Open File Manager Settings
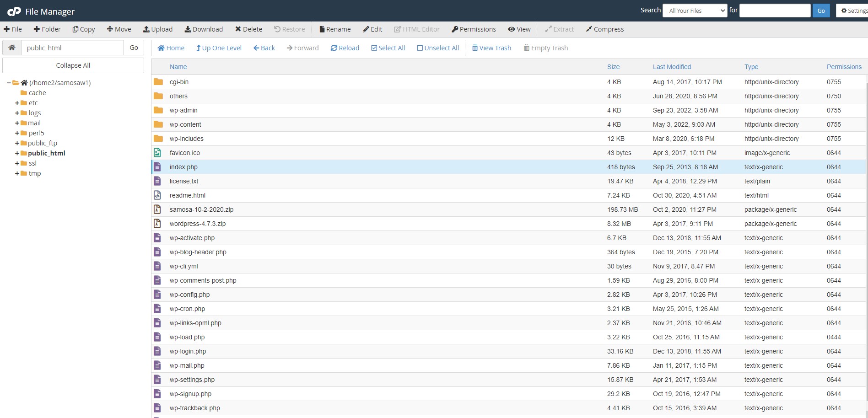The image size is (868, 418). [x=854, y=10]
